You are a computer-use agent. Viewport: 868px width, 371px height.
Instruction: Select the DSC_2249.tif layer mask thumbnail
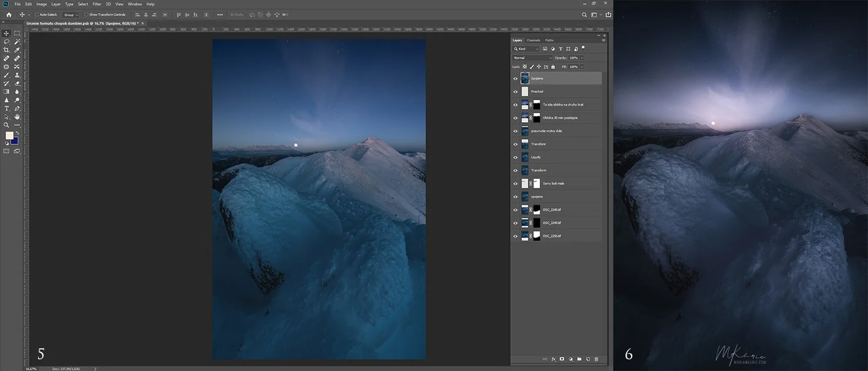coord(537,223)
